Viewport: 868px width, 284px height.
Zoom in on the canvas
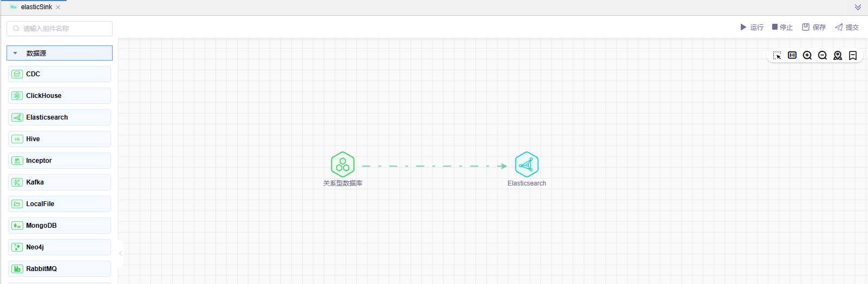tap(807, 55)
